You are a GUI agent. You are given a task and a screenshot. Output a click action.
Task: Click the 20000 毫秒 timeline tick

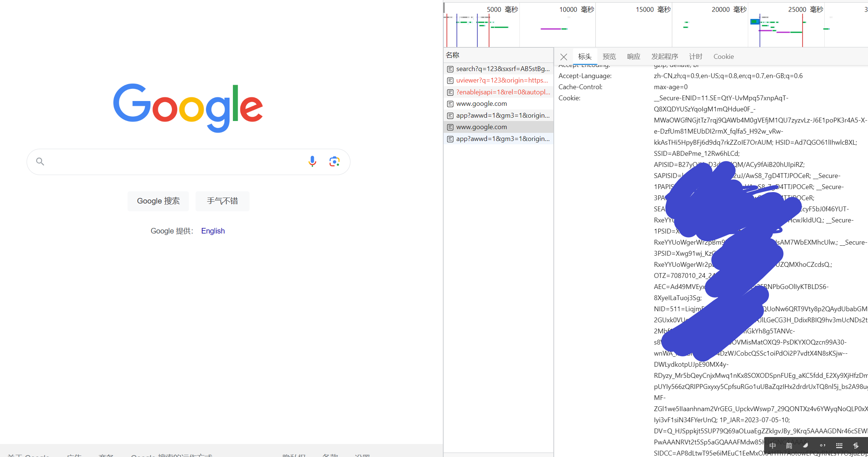729,10
